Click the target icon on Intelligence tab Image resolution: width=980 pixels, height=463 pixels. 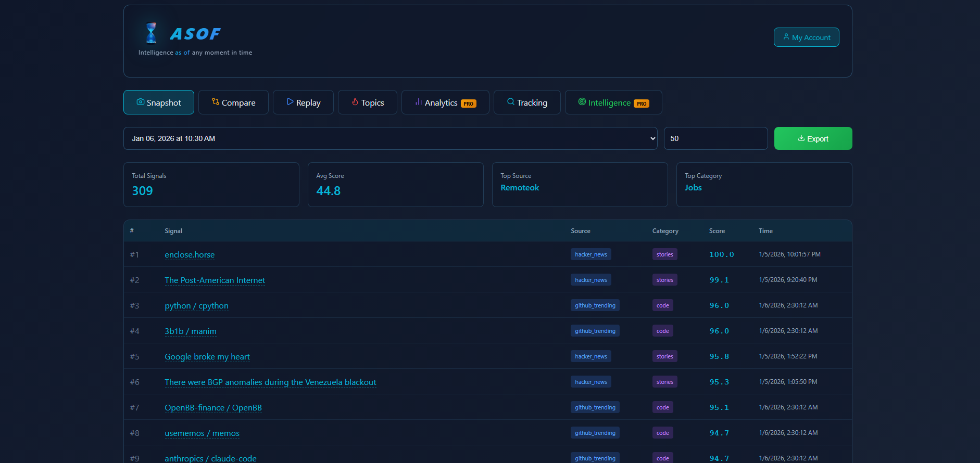582,102
